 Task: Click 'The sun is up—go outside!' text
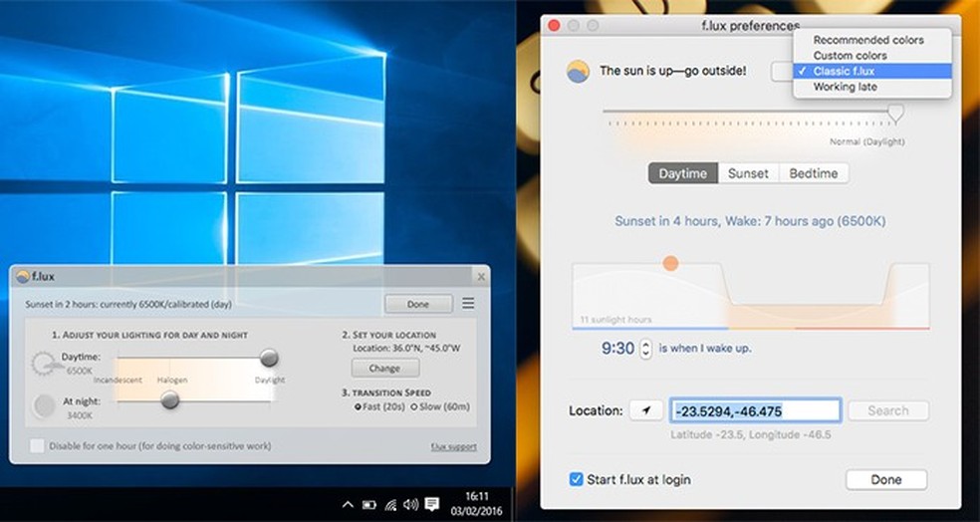[x=672, y=71]
